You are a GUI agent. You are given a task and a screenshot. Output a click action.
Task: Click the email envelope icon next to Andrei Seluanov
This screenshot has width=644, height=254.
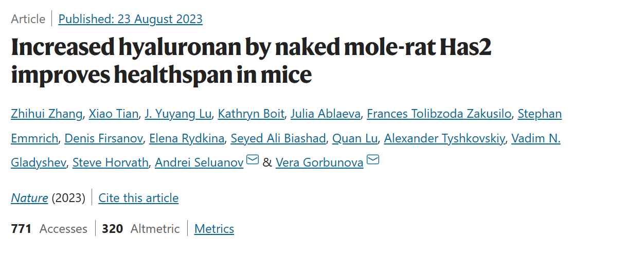pyautogui.click(x=252, y=160)
